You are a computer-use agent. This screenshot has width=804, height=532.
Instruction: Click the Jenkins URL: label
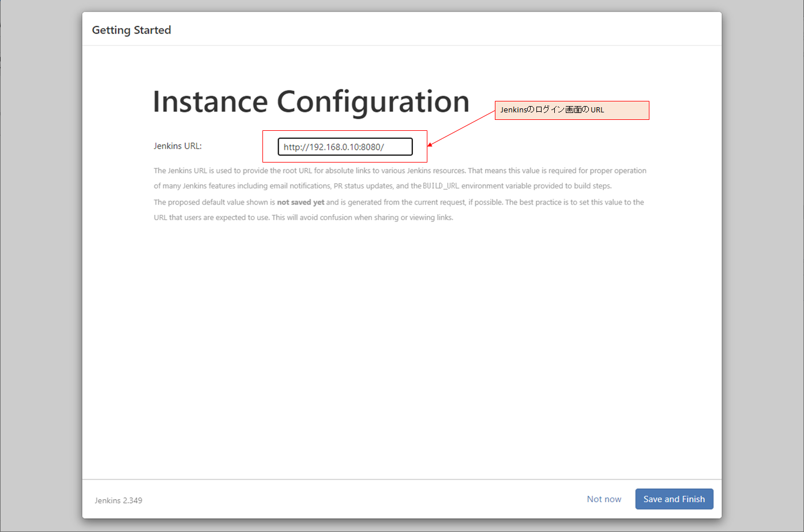pos(178,146)
